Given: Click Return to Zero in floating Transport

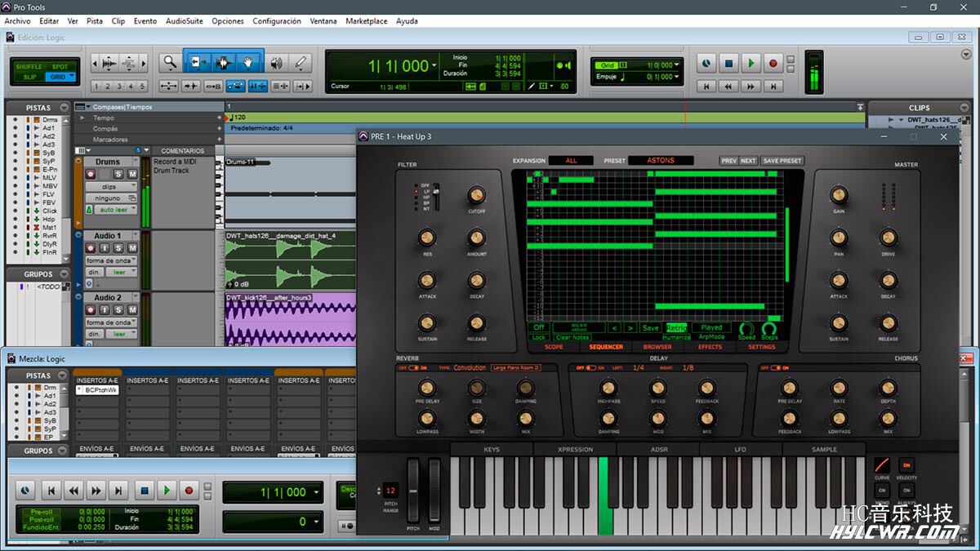Looking at the screenshot, I should [51, 491].
